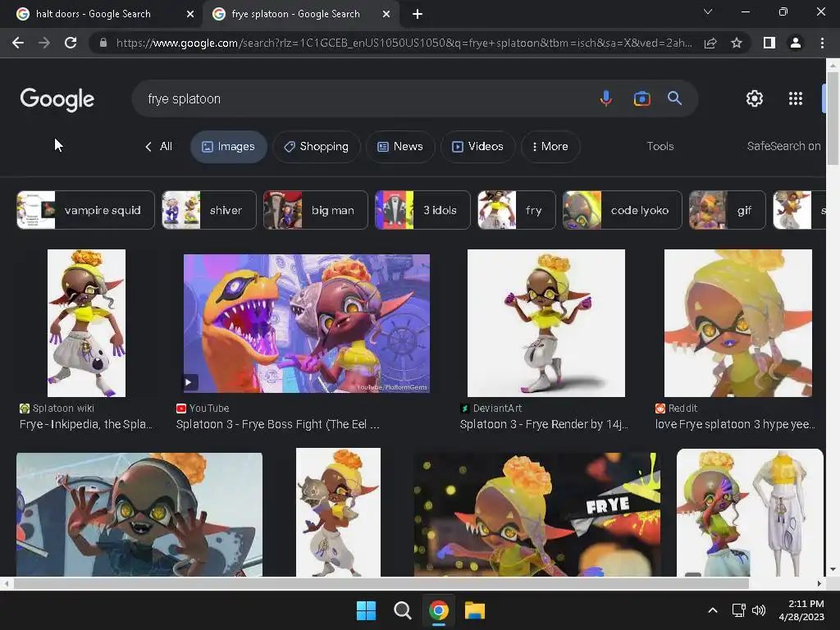Select the 'big man' suggestion chip
This screenshot has width=840, height=630.
[x=316, y=210]
